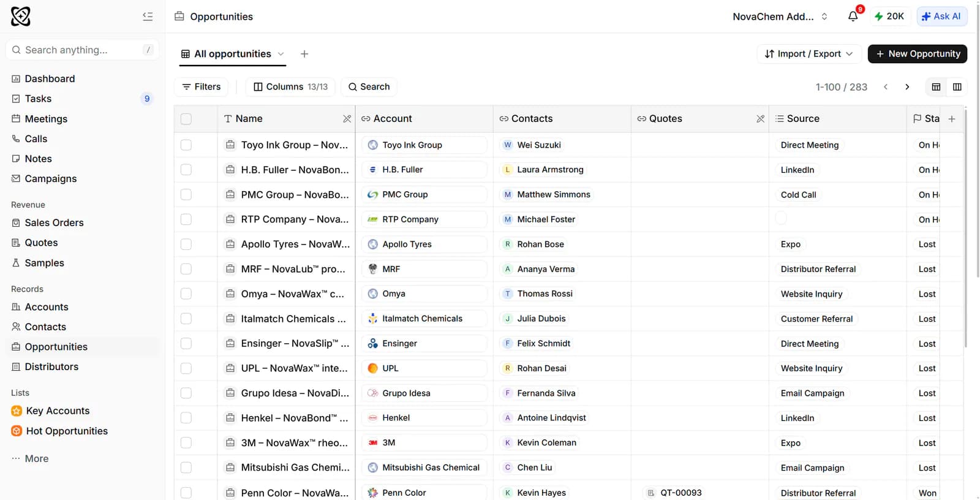Add a column with the plus icon
This screenshot has width=980, height=500.
[952, 119]
